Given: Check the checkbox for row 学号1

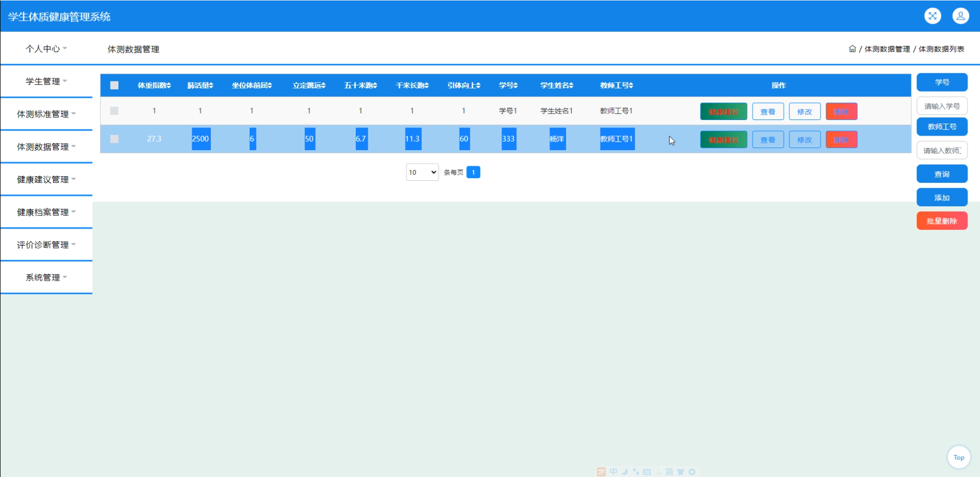Looking at the screenshot, I should point(114,111).
